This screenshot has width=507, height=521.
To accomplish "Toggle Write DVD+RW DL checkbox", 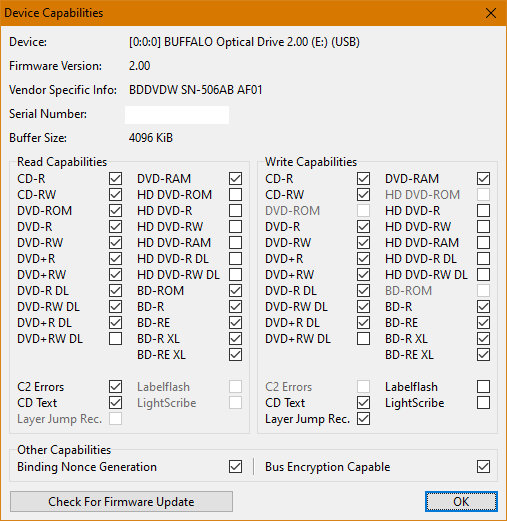I will point(363,339).
